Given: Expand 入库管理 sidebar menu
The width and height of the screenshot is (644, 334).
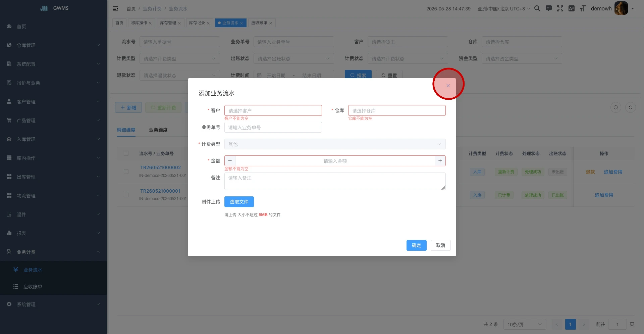Looking at the screenshot, I should coord(54,139).
